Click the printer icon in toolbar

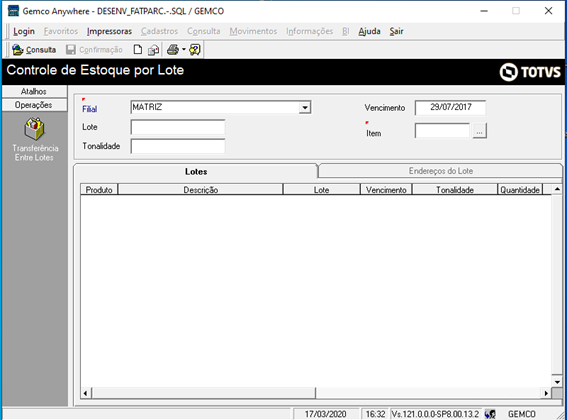[x=173, y=50]
